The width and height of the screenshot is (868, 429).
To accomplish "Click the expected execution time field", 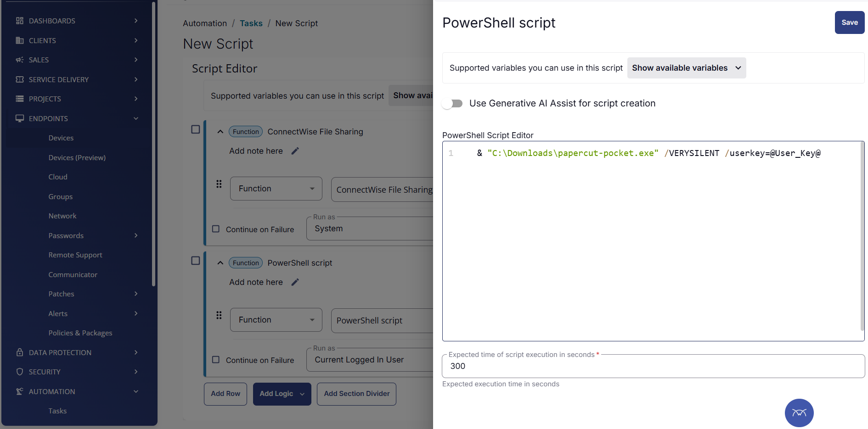I will coord(653,366).
